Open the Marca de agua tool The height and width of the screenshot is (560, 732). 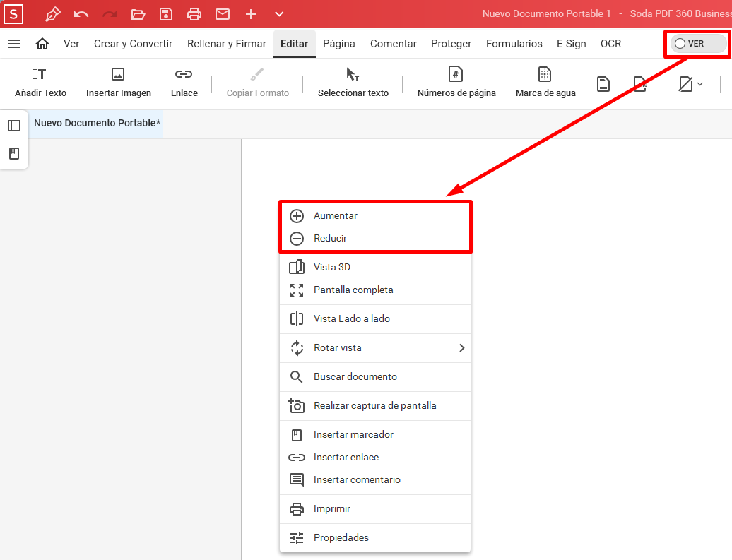pos(545,83)
